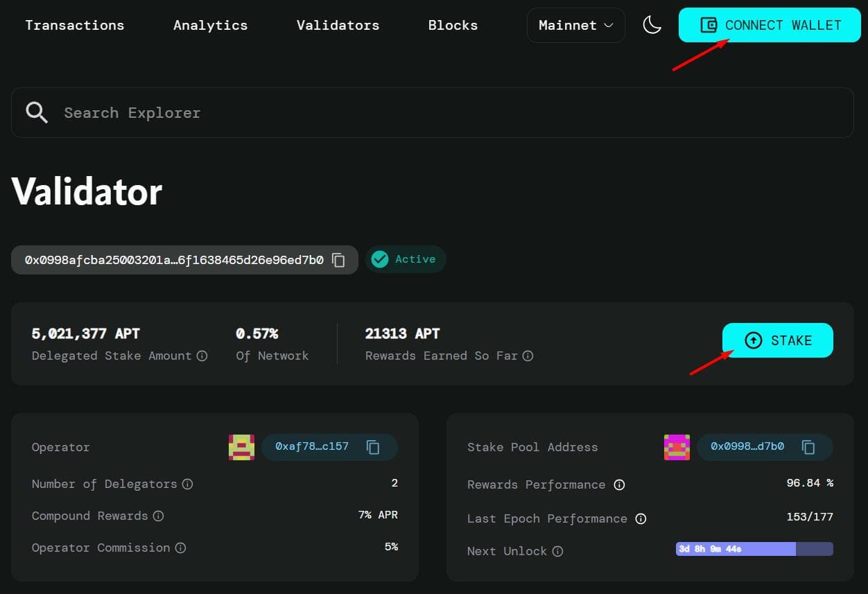Show info for Delegated Stake Amount

pos(202,356)
